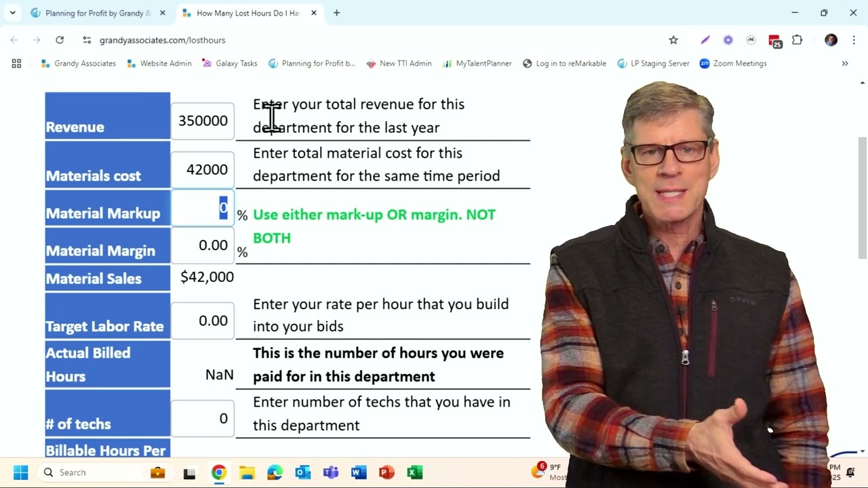Open Microsoft Teams from taskbar

(x=331, y=472)
